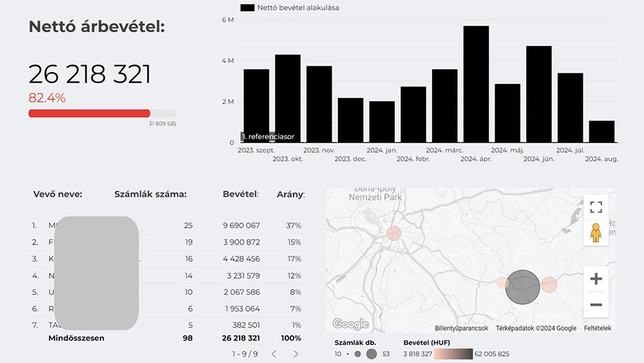The image size is (644, 363).
Task: Select the large dark bubble on the map
Action: pos(522,287)
